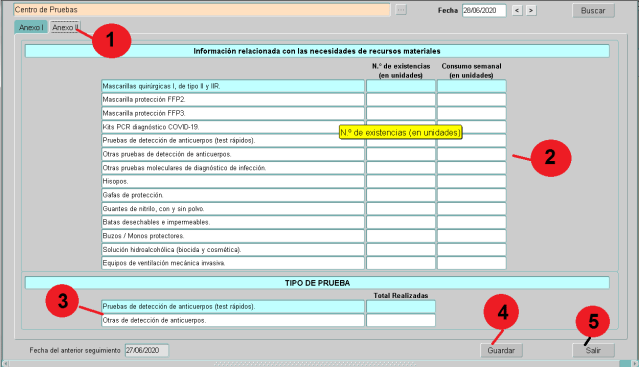Click consumo semanal cell for Mascarilla FFP2
This screenshot has width=639, height=367.
[472, 100]
